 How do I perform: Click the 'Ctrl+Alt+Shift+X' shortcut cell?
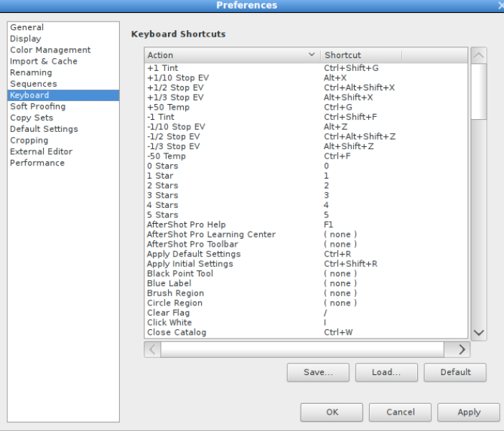tap(360, 87)
